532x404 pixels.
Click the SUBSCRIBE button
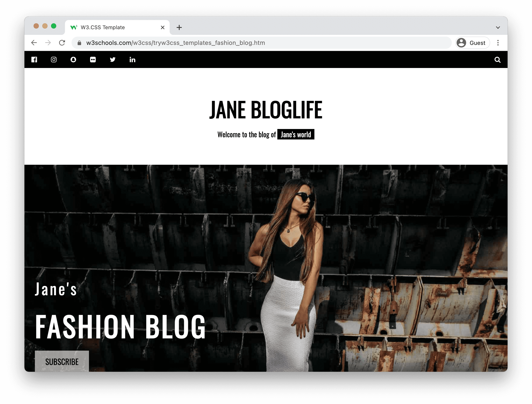point(62,361)
